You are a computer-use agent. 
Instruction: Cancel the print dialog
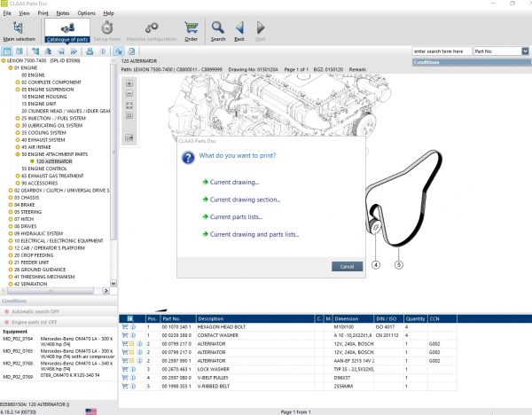[x=347, y=266]
